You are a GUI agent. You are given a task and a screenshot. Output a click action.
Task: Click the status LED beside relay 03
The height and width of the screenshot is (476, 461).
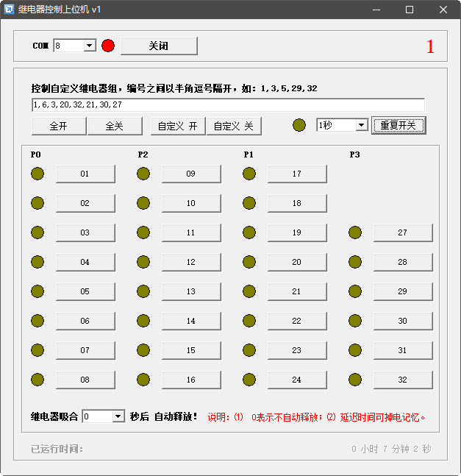[37, 232]
